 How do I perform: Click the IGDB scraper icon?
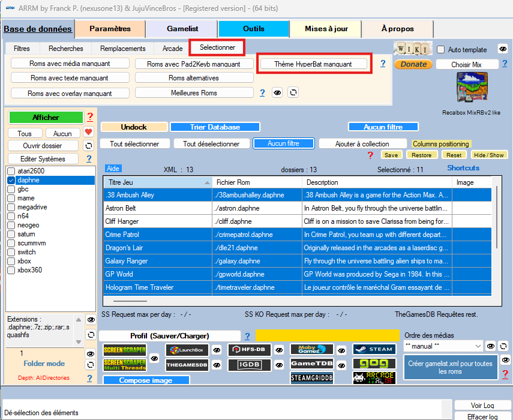tap(250, 364)
